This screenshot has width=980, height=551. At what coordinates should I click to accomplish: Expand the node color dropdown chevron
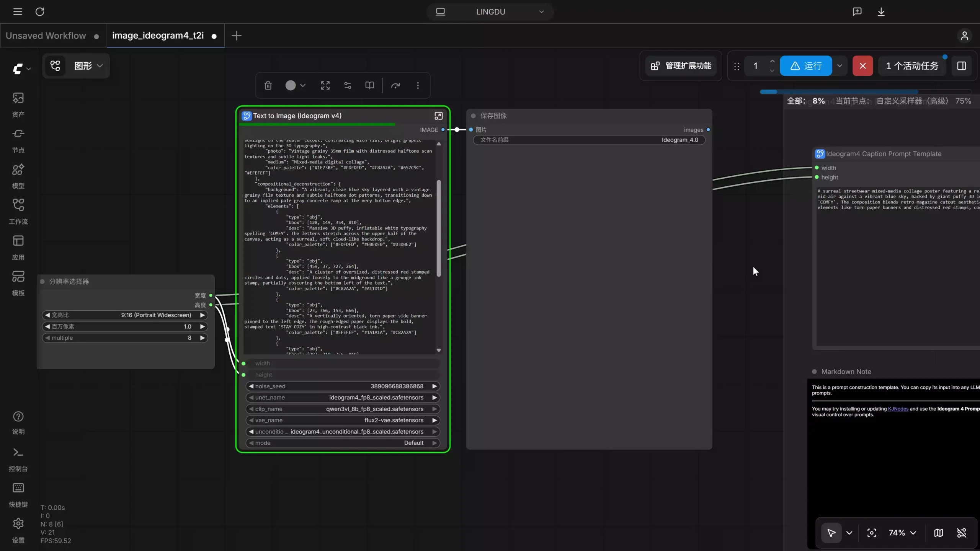303,85
